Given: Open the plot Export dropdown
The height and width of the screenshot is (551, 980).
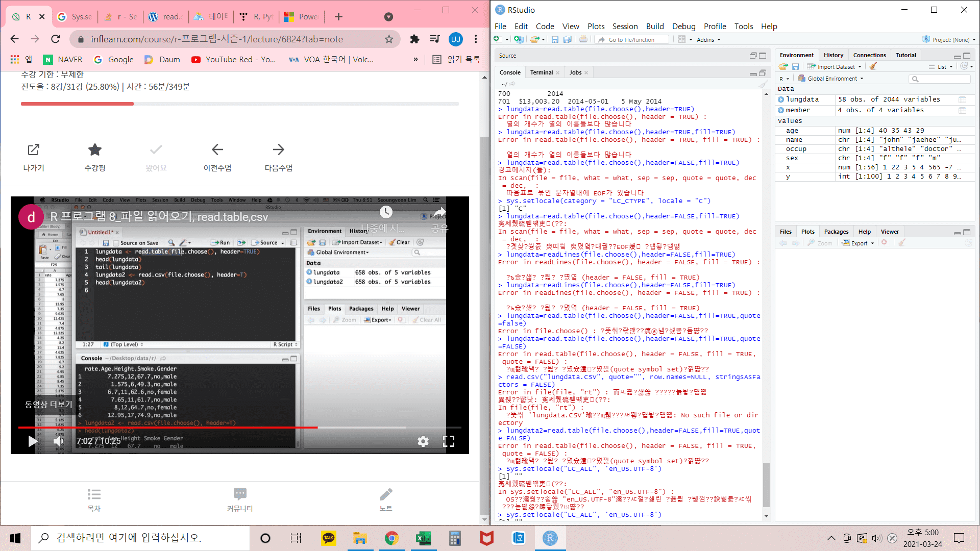Looking at the screenshot, I should pyautogui.click(x=859, y=243).
